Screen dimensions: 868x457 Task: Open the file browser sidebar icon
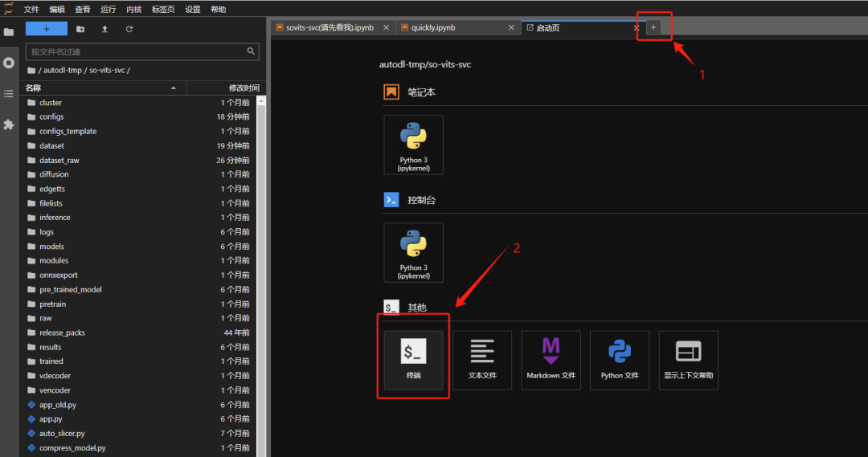9,32
